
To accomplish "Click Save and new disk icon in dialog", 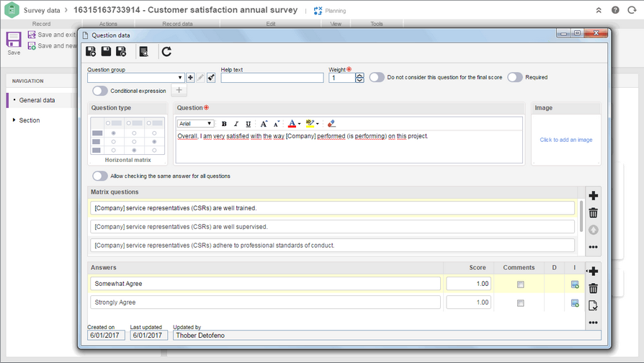I will click(91, 51).
